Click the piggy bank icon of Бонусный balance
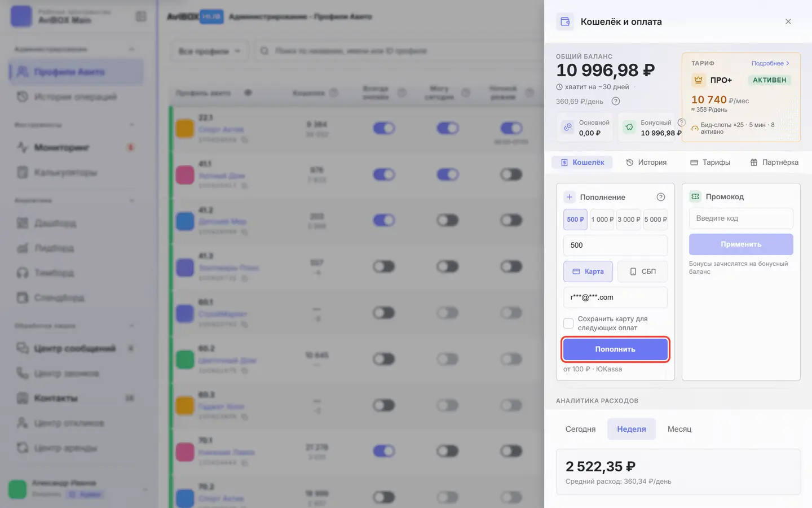 629,128
